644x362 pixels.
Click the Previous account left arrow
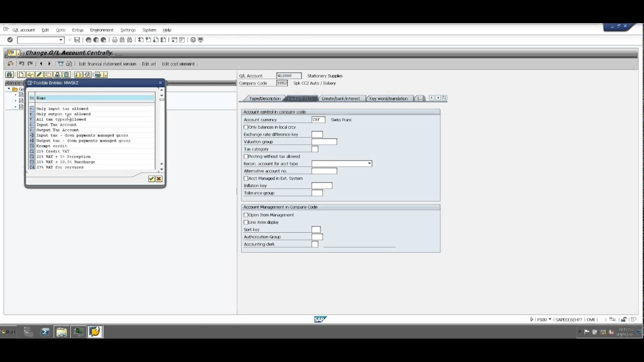pyautogui.click(x=41, y=64)
